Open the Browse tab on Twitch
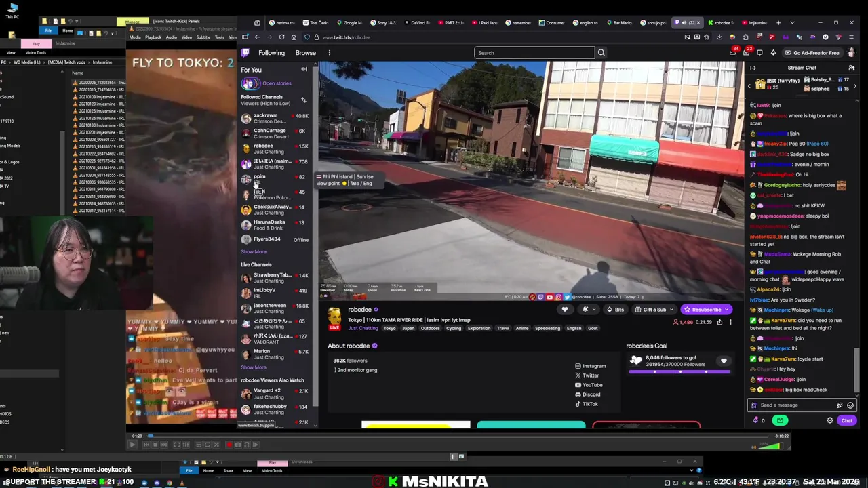868x488 pixels. (x=305, y=53)
